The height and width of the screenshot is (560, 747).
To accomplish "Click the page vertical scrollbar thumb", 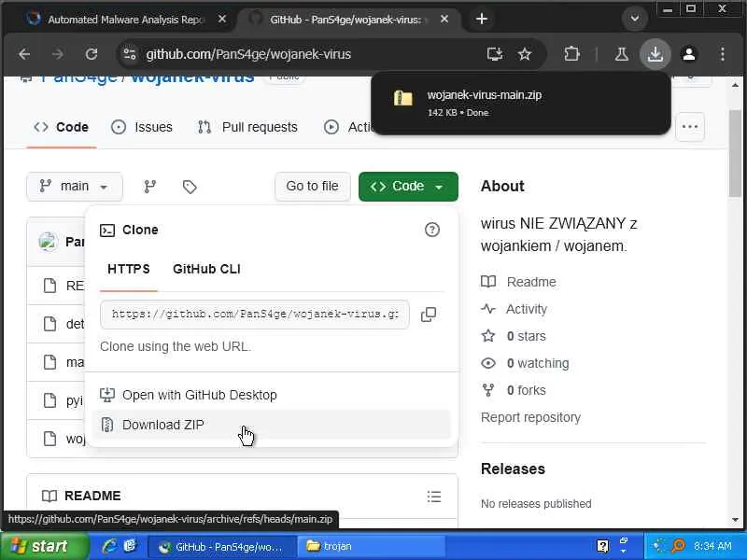I will (735, 153).
